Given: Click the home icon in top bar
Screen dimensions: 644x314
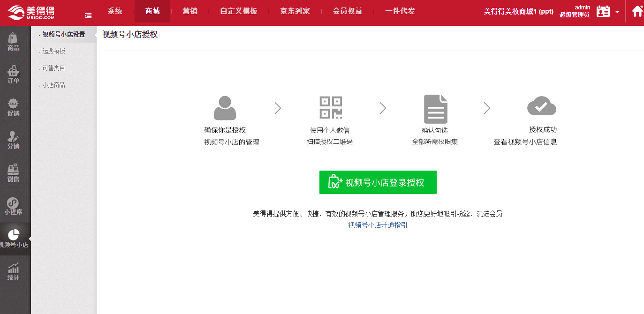Looking at the screenshot, I should pos(637,11).
